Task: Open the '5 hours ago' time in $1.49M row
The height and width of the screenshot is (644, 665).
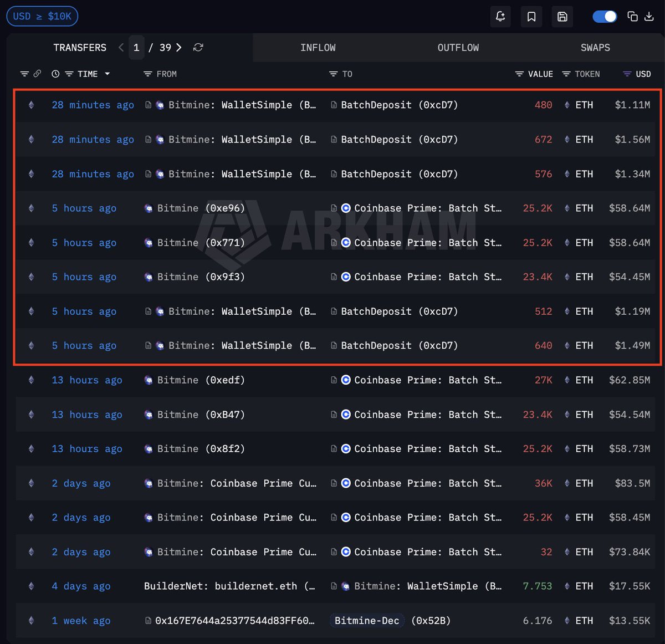Action: [x=84, y=345]
